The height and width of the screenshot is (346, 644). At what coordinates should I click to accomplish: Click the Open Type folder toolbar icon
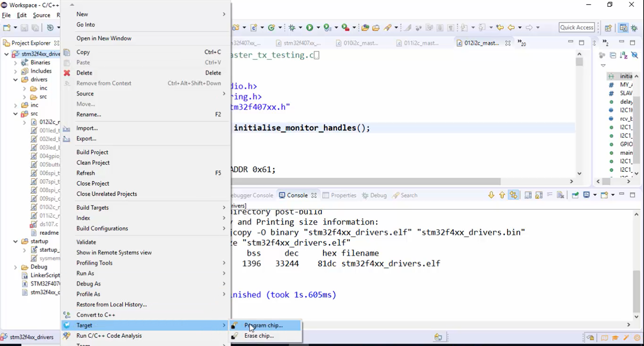click(365, 28)
